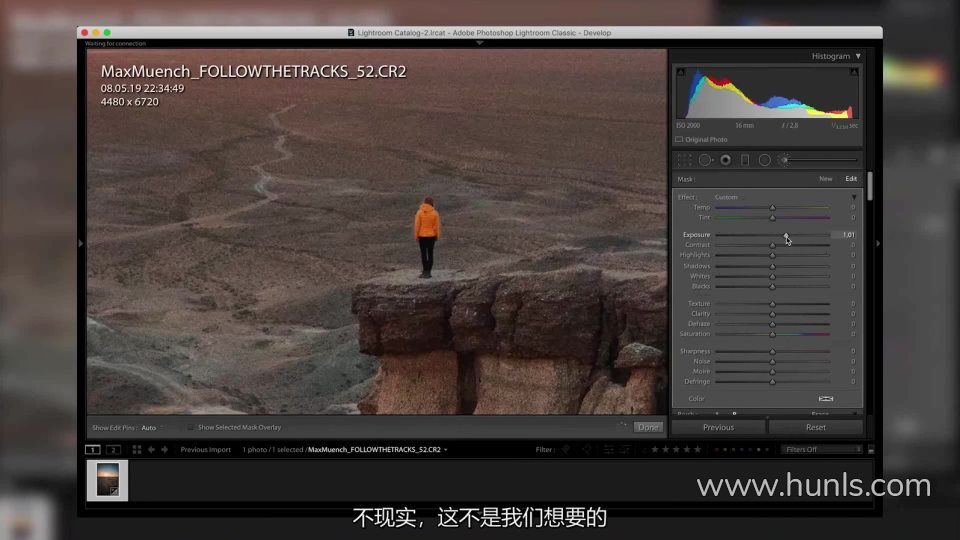Adjust the Shadows slider
Screen dimensions: 960x540
pyautogui.click(x=773, y=266)
